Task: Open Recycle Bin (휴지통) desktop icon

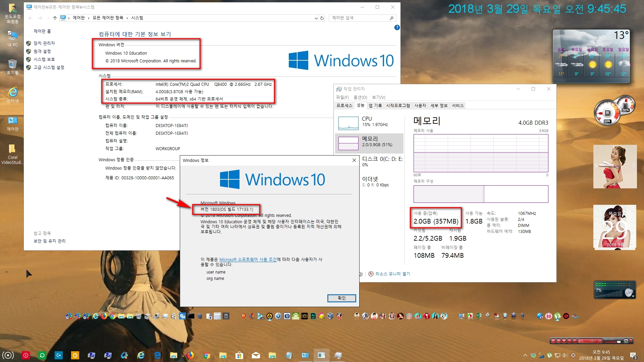Action: 12,67
